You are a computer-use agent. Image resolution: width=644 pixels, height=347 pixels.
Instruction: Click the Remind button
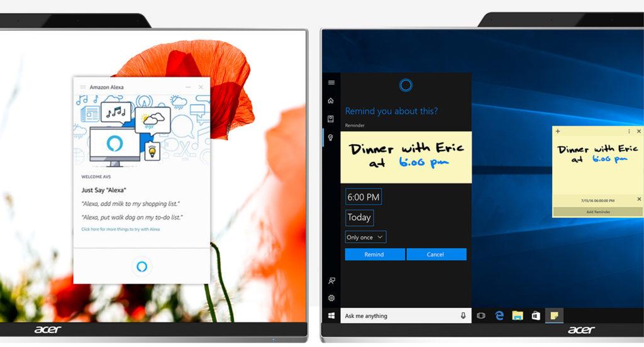coord(375,254)
